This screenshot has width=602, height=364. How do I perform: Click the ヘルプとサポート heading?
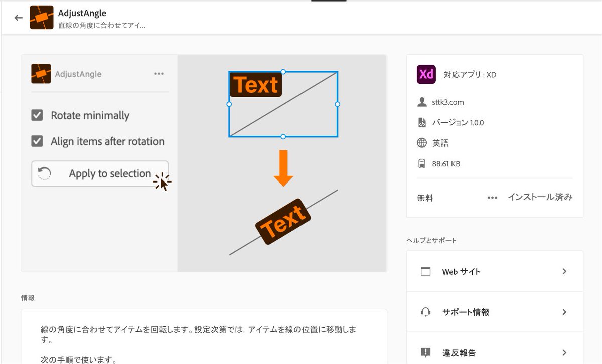click(431, 240)
